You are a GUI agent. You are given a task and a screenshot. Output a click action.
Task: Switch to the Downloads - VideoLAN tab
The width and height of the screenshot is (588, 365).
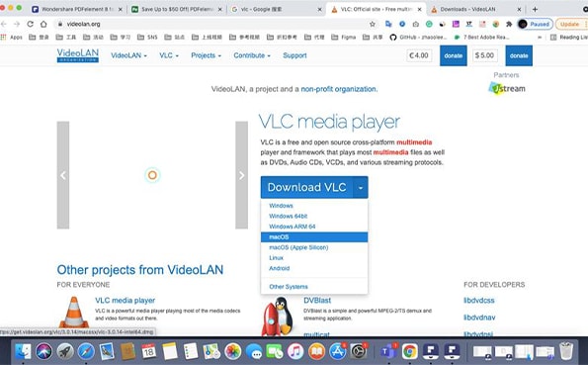(x=476, y=9)
